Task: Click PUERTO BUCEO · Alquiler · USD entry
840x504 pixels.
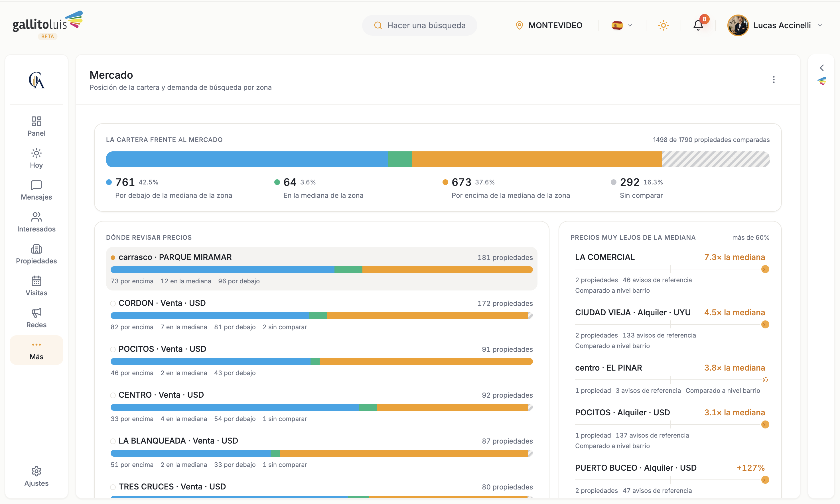Action: [670, 479]
